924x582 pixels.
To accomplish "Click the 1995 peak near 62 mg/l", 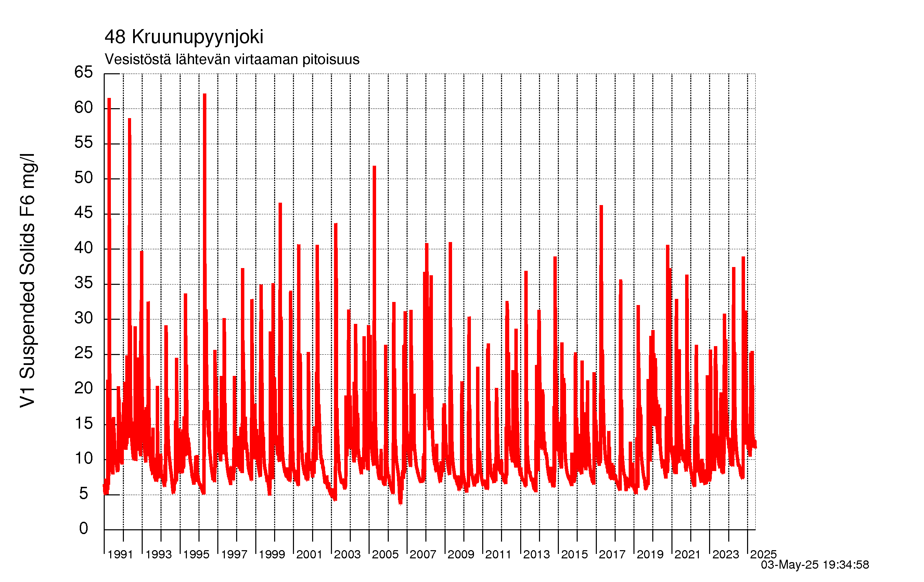I will pos(205,94).
